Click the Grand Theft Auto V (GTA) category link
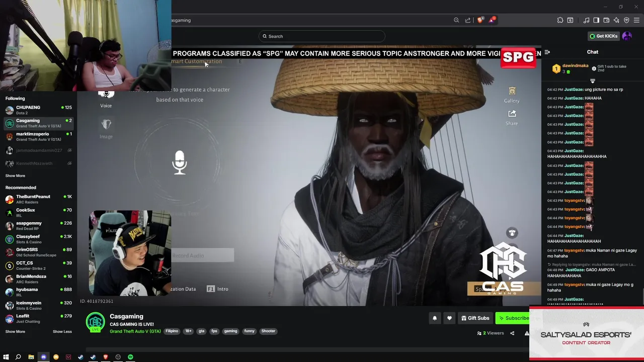The width and height of the screenshot is (644, 362). click(135, 331)
